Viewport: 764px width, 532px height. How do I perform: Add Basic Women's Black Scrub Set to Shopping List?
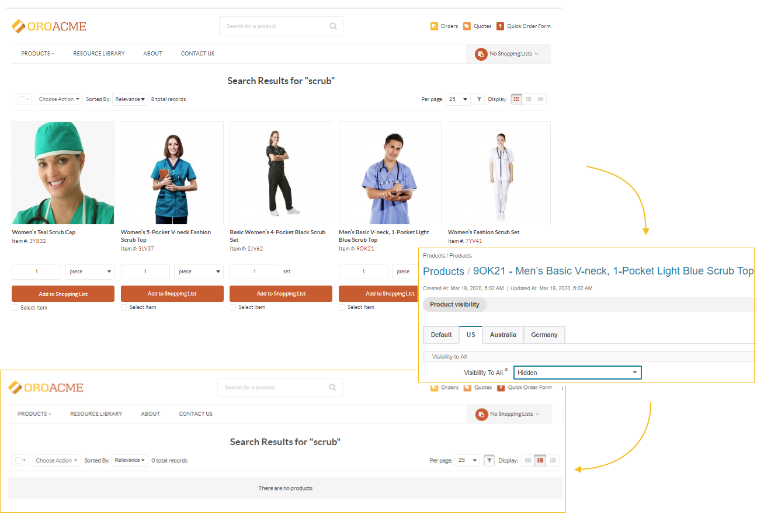point(281,294)
